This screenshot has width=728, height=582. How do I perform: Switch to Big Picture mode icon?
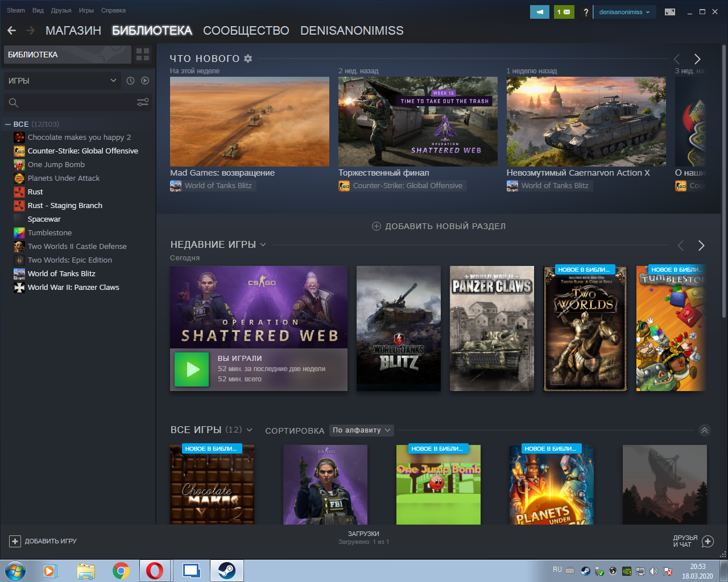(x=670, y=12)
